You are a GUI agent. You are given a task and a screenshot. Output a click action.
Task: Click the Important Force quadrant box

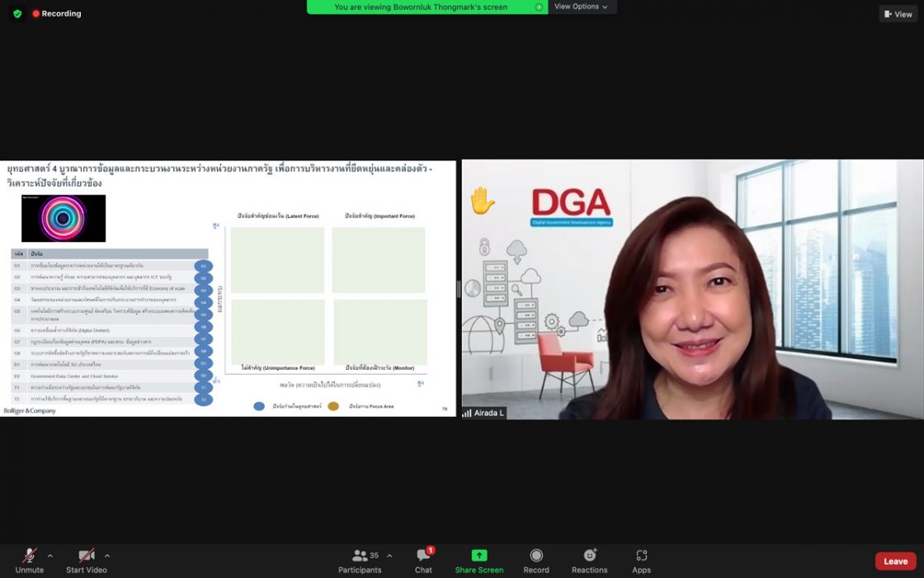(x=379, y=260)
